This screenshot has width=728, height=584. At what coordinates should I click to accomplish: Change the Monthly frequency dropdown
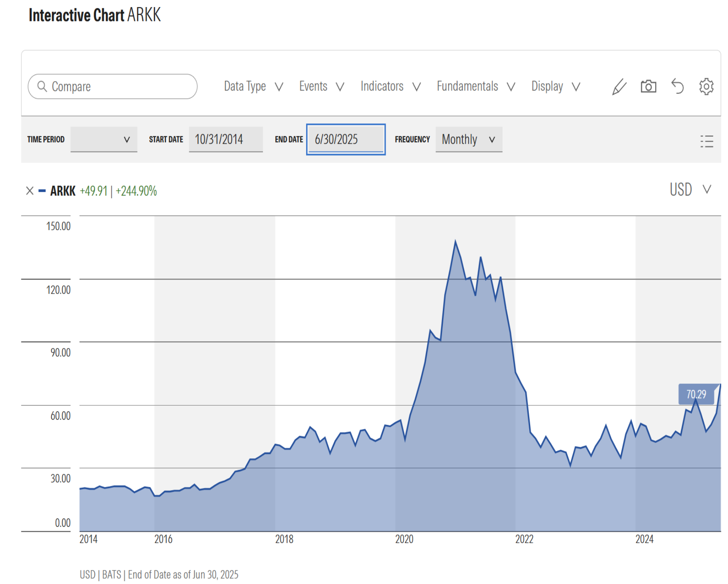(468, 140)
